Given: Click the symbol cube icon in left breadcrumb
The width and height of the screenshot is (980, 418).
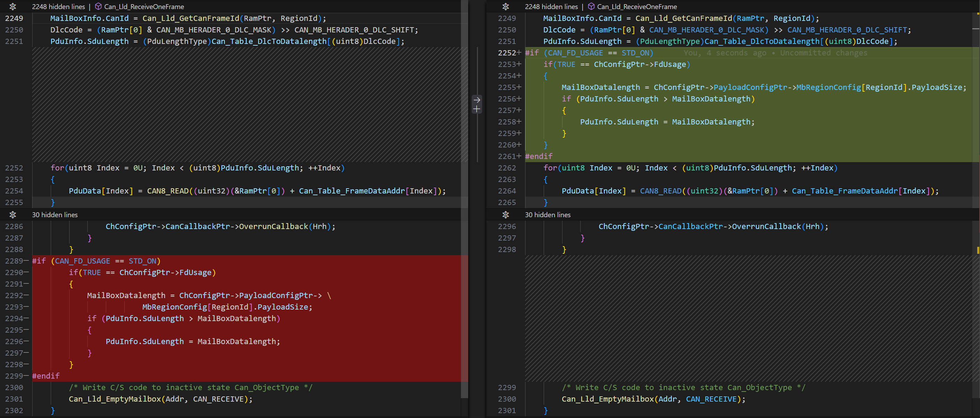Looking at the screenshot, I should [98, 7].
